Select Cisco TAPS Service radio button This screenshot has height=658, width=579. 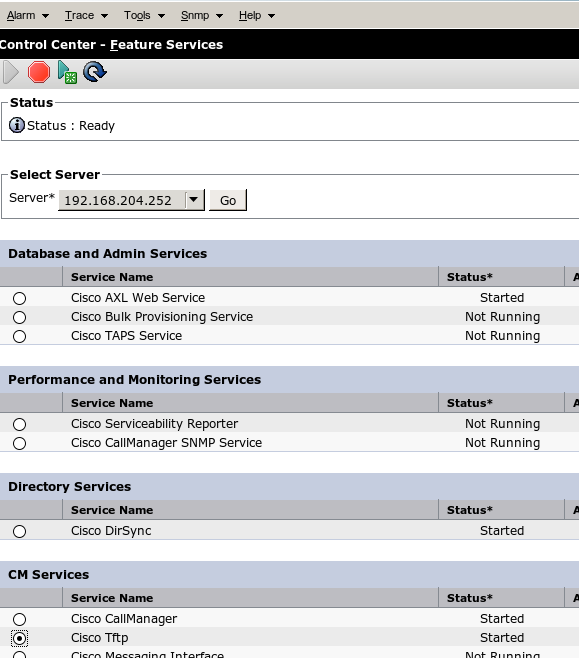click(x=19, y=336)
